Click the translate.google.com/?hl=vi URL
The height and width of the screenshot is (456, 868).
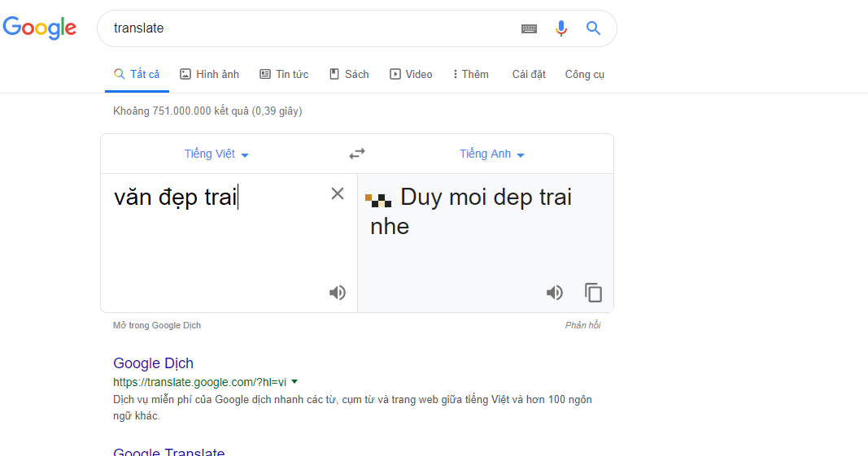[x=200, y=382]
